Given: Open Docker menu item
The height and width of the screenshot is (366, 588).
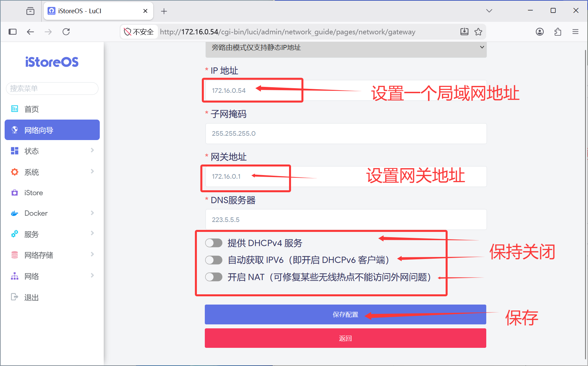Looking at the screenshot, I should pos(52,213).
